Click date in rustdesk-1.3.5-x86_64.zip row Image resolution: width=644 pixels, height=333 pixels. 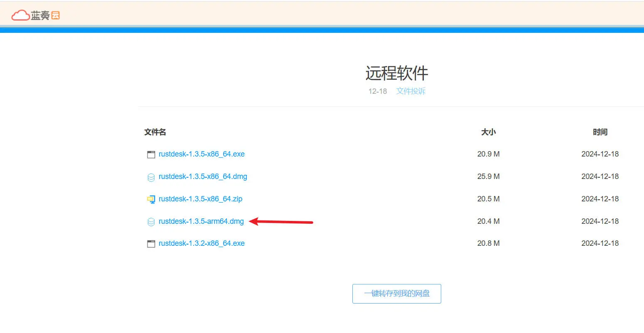click(x=600, y=199)
